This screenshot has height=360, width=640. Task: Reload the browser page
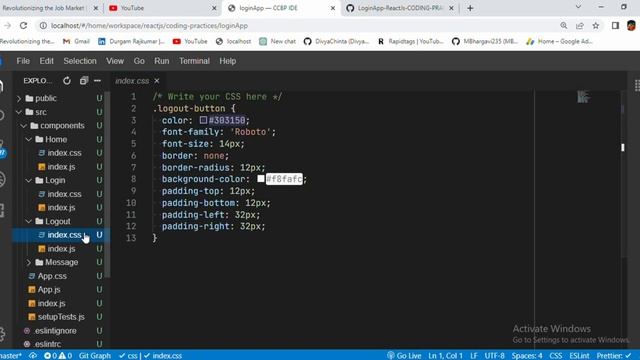coord(23,25)
